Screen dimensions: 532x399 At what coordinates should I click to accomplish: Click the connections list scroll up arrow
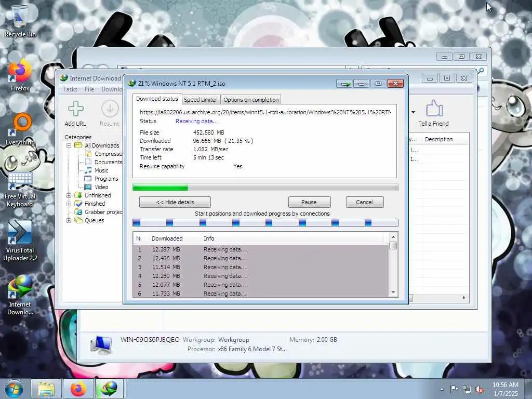coord(393,237)
